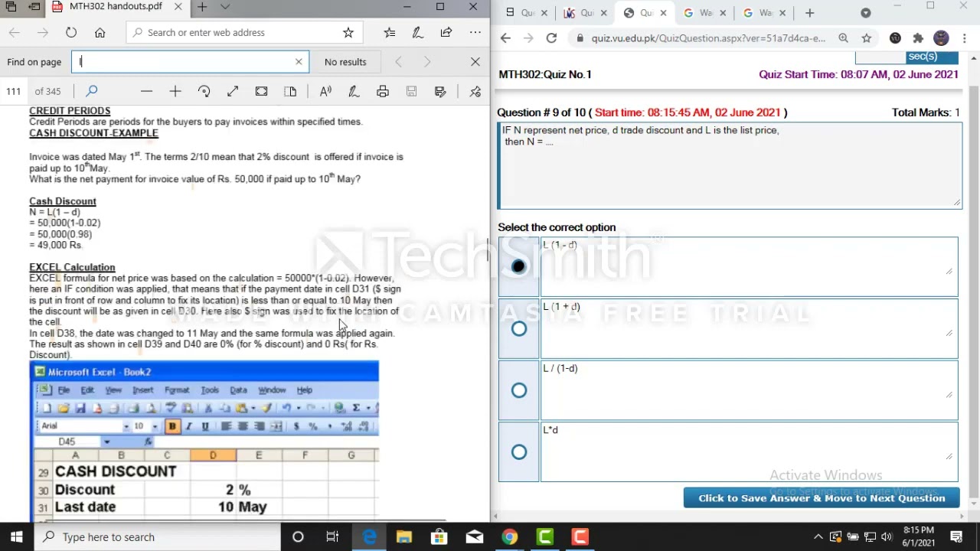Zoom out of the PDF

click(146, 91)
